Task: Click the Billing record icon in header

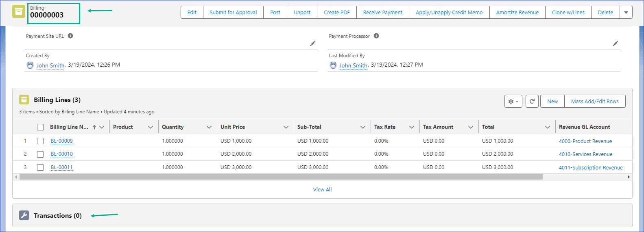Action: [19, 12]
